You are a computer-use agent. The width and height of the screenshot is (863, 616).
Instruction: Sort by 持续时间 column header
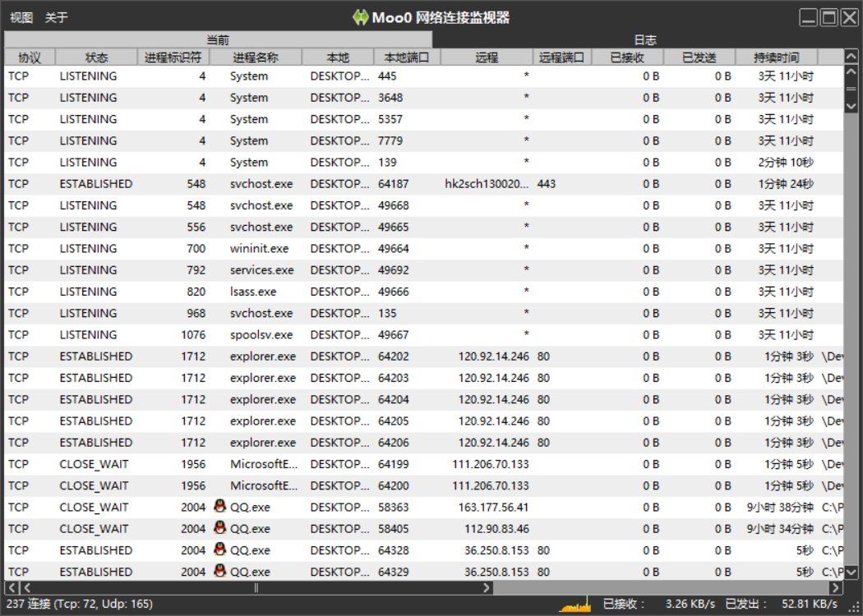click(x=777, y=57)
